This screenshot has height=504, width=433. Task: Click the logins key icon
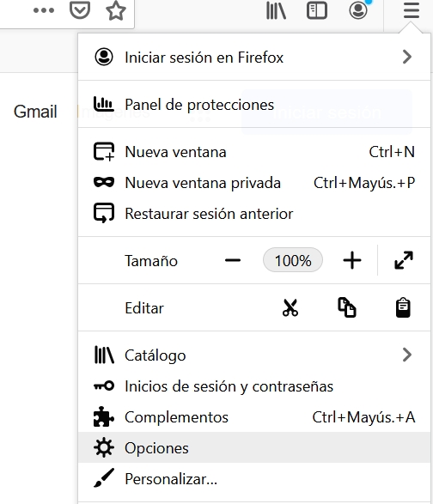104,386
